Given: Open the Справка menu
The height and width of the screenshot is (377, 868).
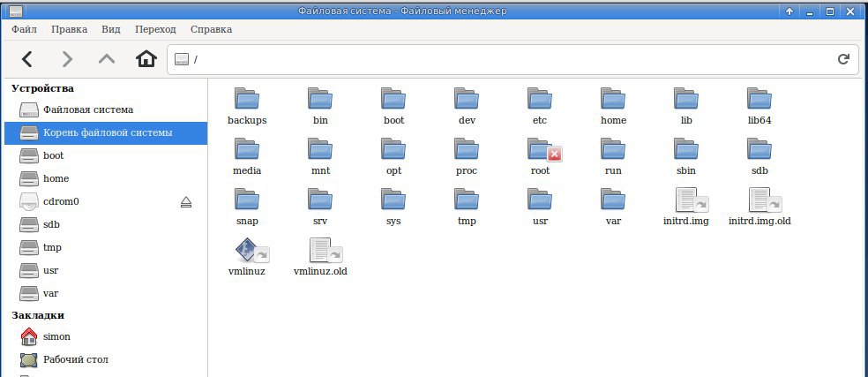Looking at the screenshot, I should [x=211, y=29].
